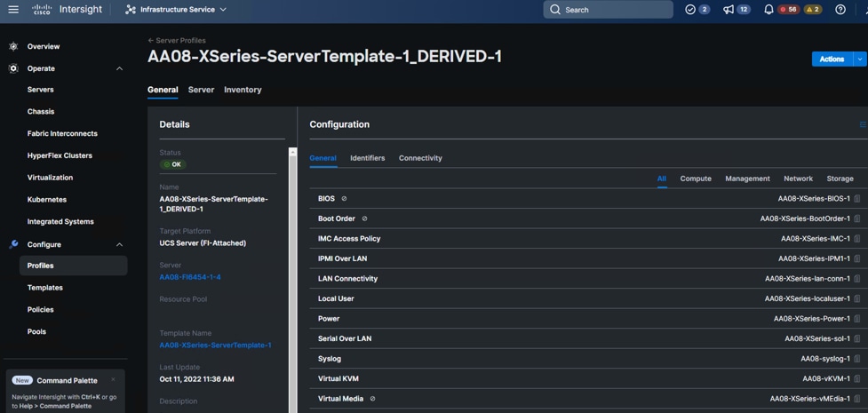Filter policies by All

(x=662, y=179)
